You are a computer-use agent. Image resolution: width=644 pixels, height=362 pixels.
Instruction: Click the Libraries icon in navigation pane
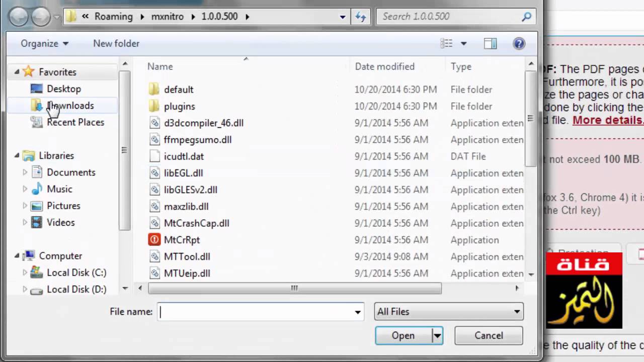(x=29, y=155)
